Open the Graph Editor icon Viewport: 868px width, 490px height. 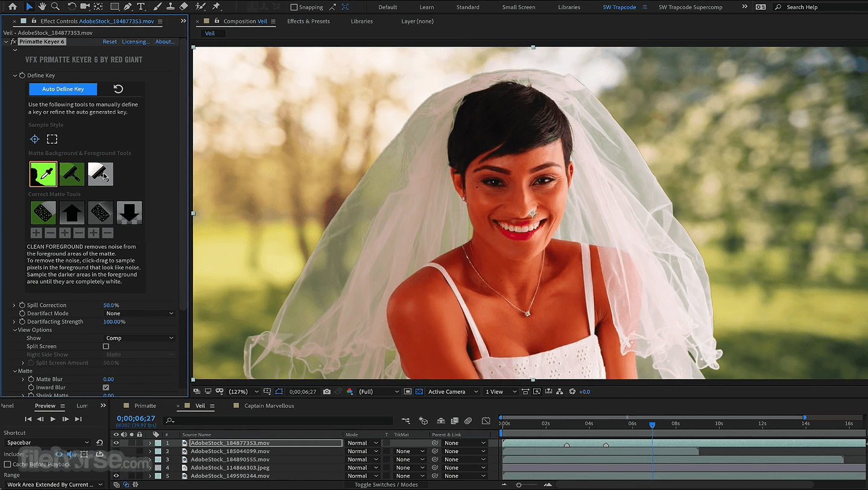pos(486,421)
